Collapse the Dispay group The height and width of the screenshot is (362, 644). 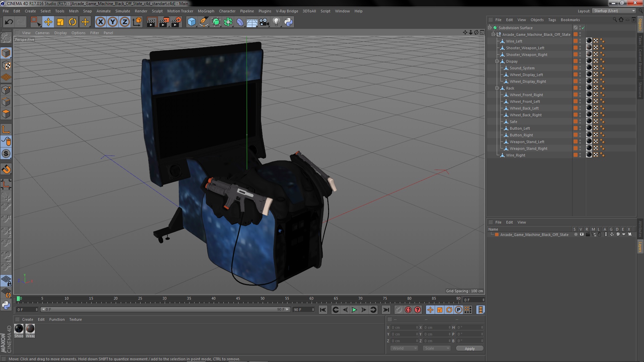point(497,61)
